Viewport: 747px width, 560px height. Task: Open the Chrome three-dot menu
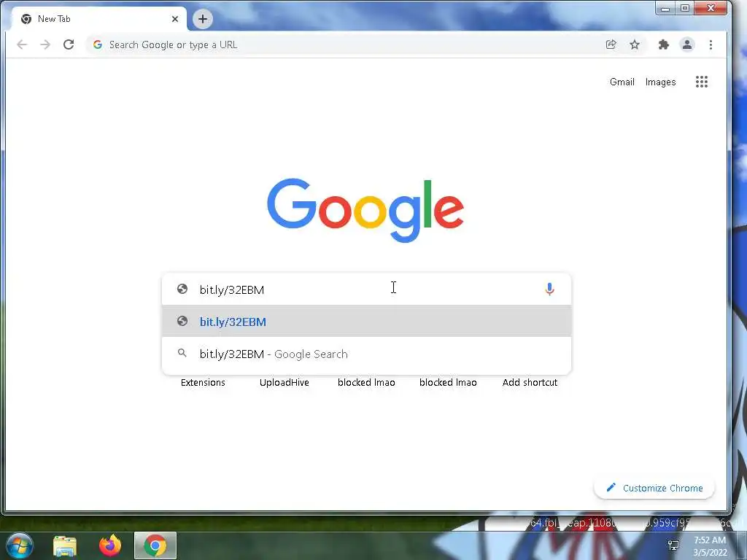click(x=711, y=44)
